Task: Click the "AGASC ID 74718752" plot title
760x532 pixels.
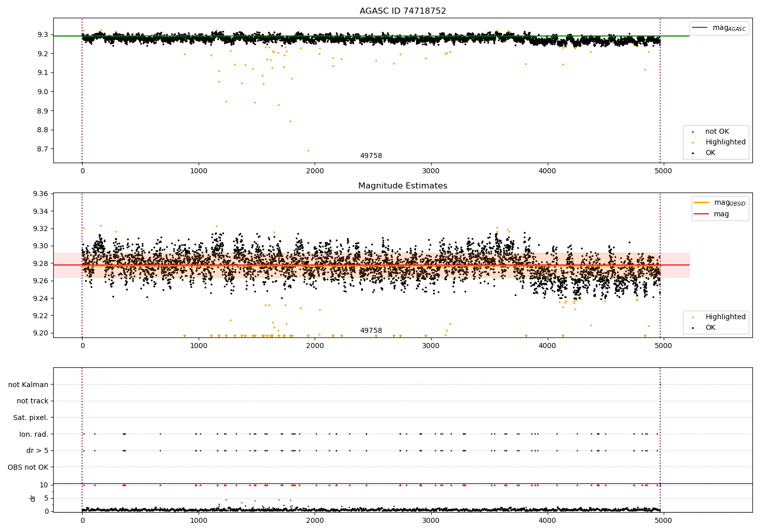Action: click(x=403, y=11)
